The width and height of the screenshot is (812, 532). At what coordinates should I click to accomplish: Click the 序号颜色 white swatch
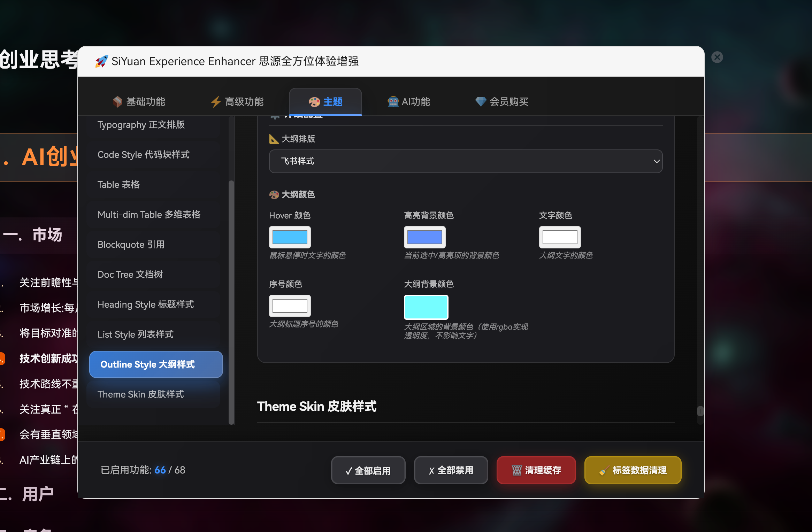[x=290, y=306]
